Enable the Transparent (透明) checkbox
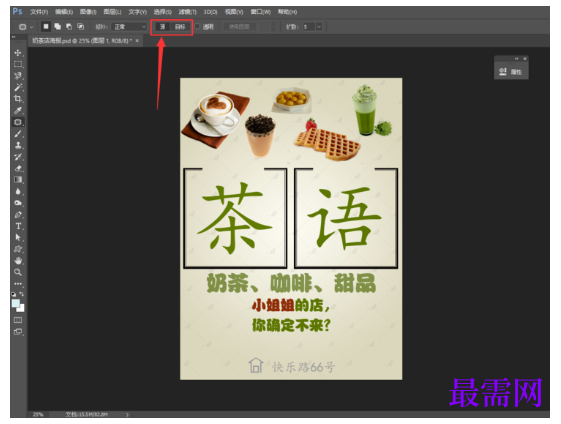Viewport: 561px width, 424px height. 197,26
